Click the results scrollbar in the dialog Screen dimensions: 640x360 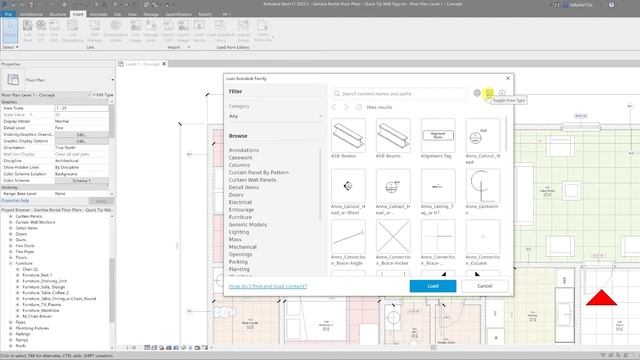[507, 135]
